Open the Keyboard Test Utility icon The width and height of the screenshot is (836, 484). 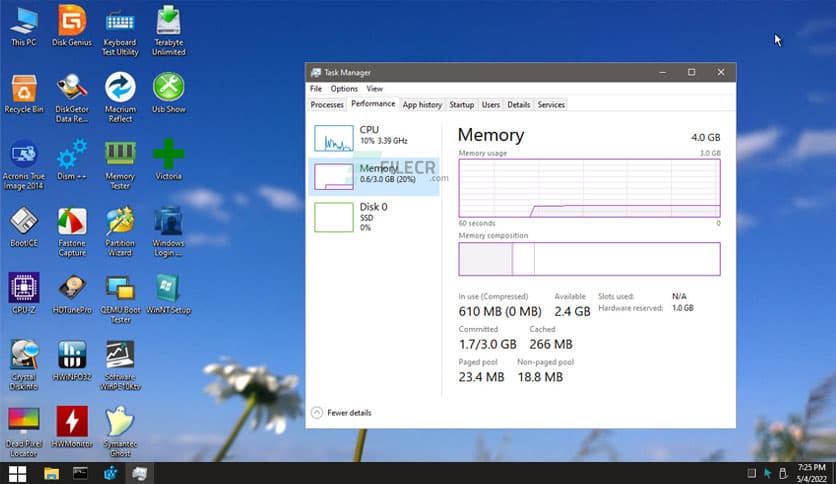click(120, 21)
